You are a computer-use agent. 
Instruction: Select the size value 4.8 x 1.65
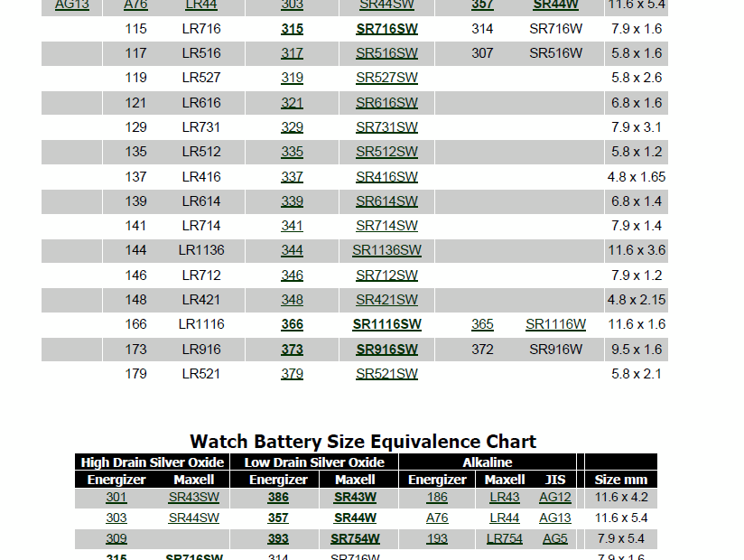coord(637,177)
